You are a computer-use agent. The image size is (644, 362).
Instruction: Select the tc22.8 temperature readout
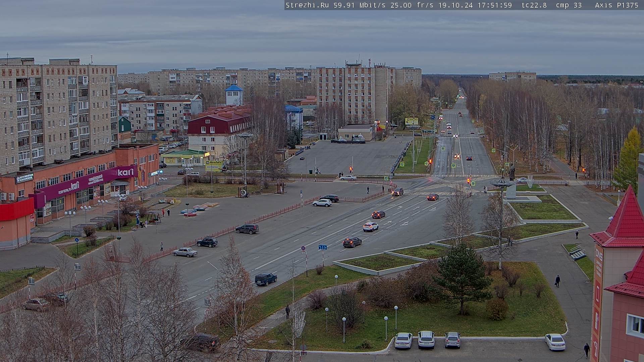534,5
